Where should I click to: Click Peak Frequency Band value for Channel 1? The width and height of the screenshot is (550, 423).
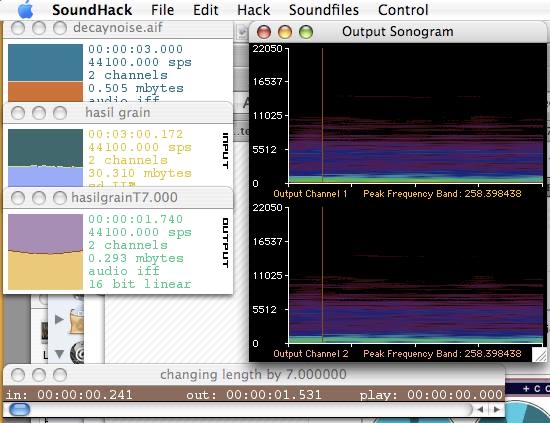(x=493, y=194)
